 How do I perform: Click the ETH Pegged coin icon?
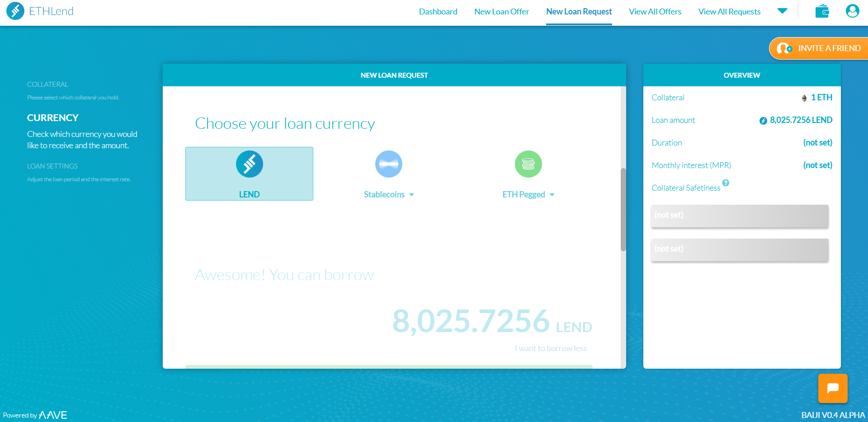[528, 164]
